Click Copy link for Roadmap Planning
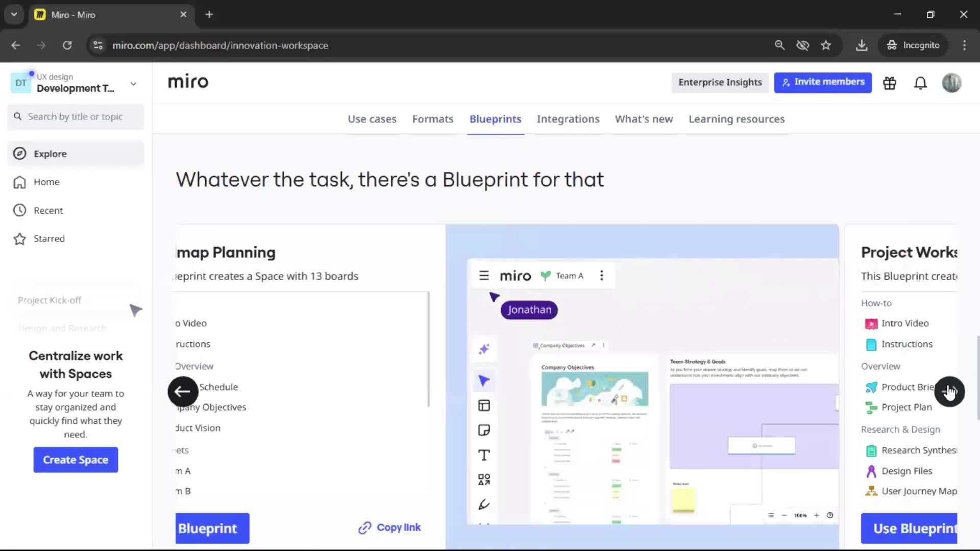980x551 pixels. (389, 528)
